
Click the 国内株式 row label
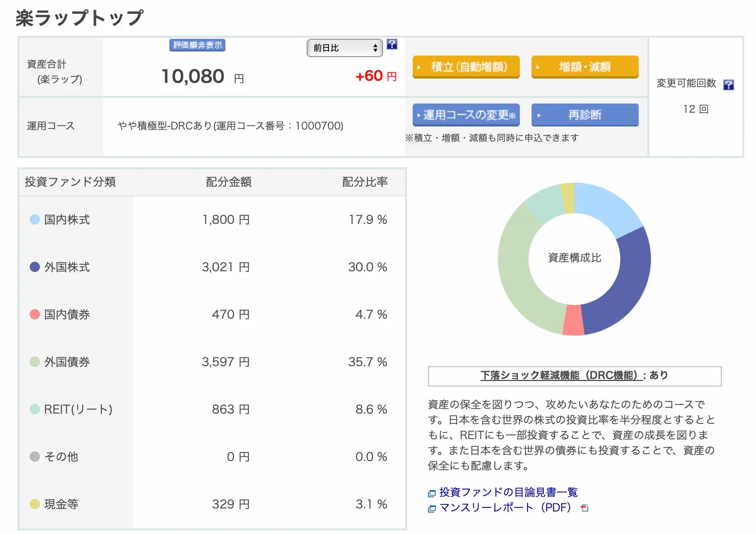[67, 220]
